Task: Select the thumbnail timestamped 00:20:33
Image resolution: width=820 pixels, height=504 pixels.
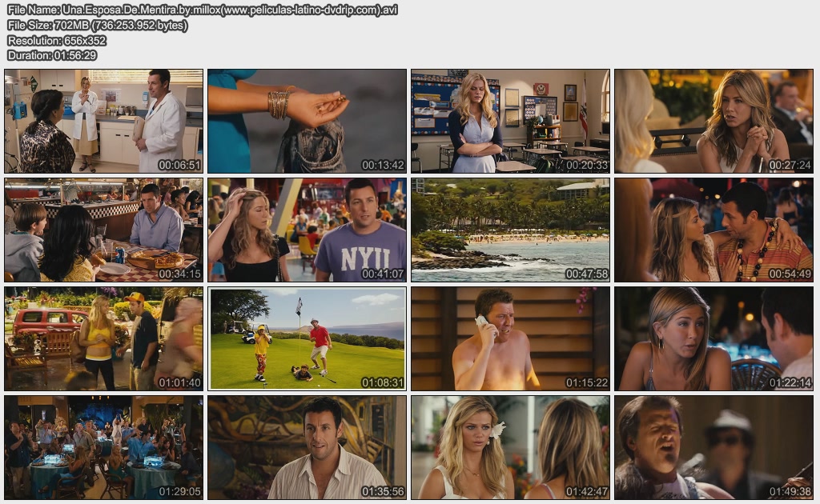Action: (x=510, y=121)
